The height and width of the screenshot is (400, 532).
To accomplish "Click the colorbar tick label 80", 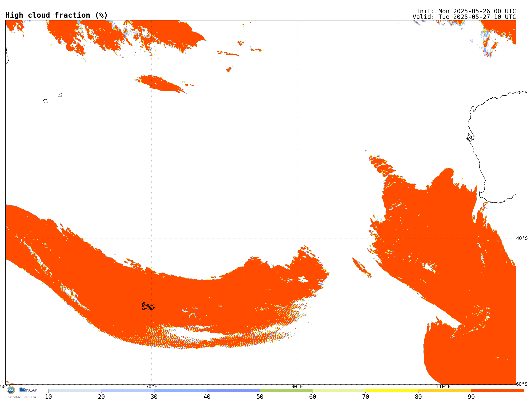I will 418,397.
